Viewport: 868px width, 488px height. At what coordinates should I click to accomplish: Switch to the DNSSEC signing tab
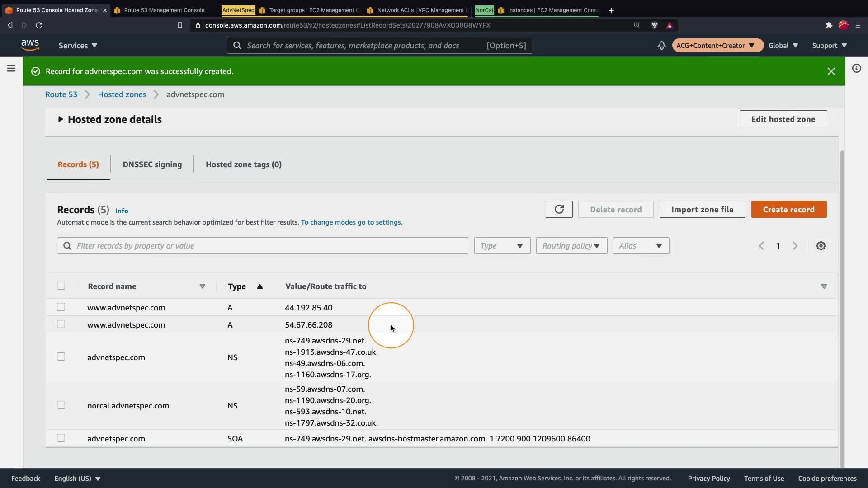pyautogui.click(x=152, y=164)
